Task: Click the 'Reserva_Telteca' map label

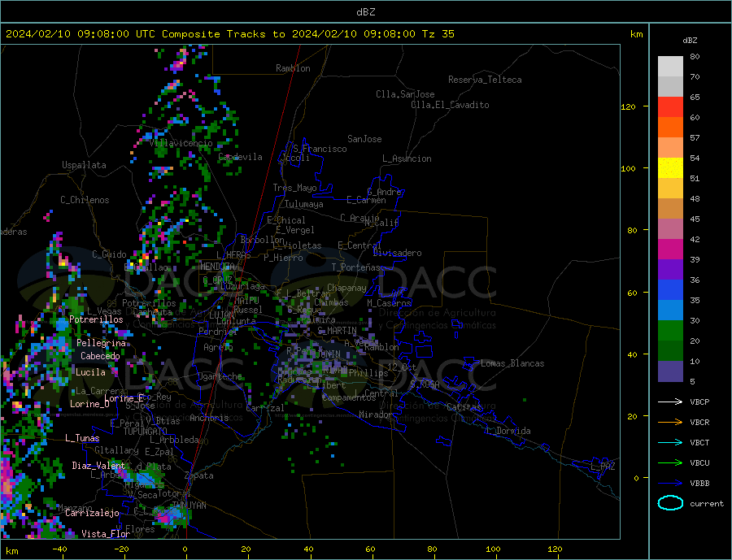Action: (x=485, y=80)
